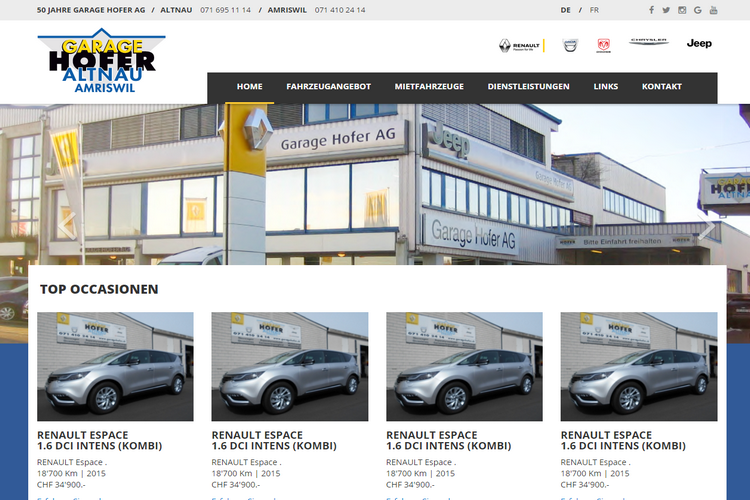Click fourth card's Renault Espace title
750x500 pixels.
(623, 441)
